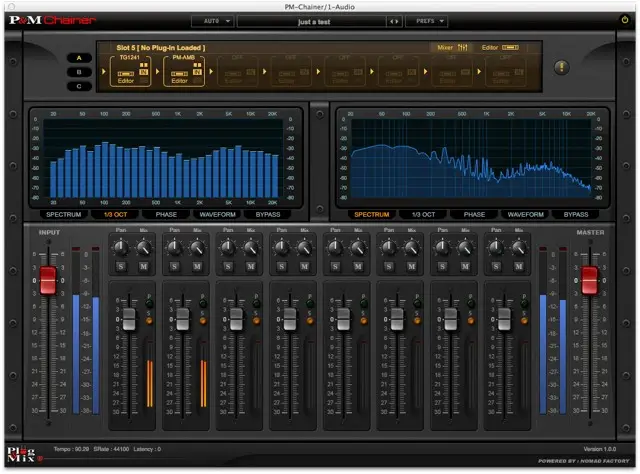The height and width of the screenshot is (474, 640).
Task: Select WAVEFORM tab on left analyzer
Action: coord(217,214)
